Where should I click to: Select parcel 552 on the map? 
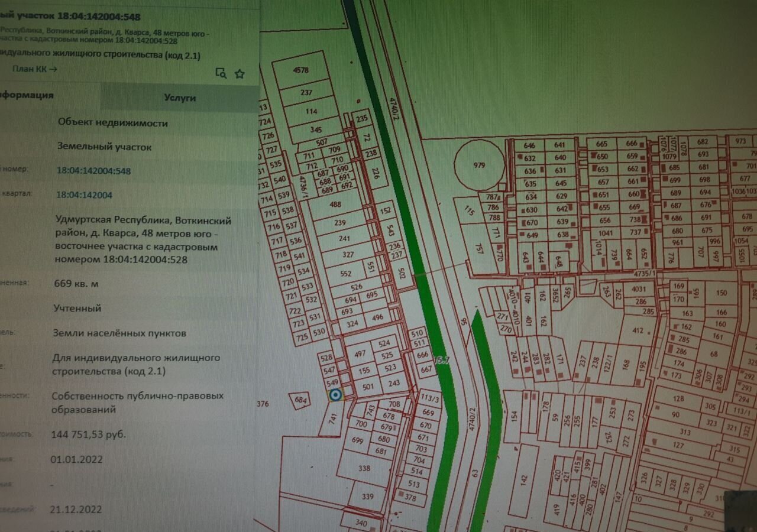tap(345, 274)
